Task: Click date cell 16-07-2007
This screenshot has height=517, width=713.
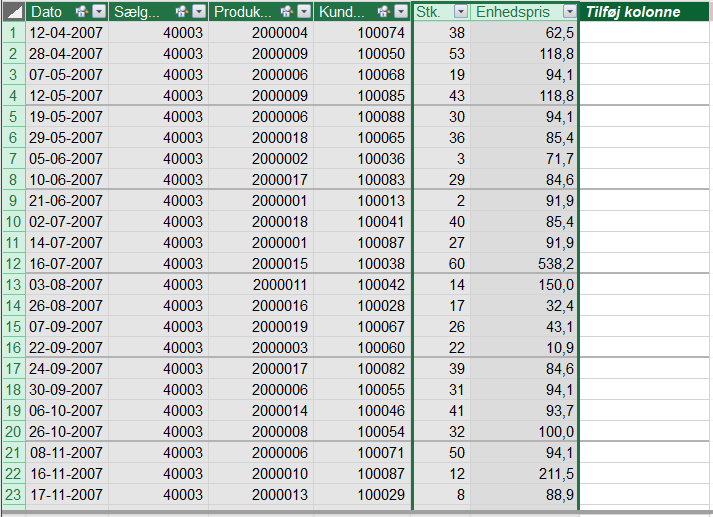Action: pos(67,264)
